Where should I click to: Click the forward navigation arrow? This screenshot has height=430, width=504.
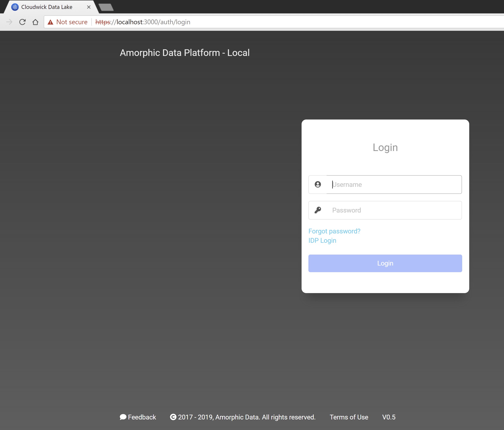tap(9, 22)
